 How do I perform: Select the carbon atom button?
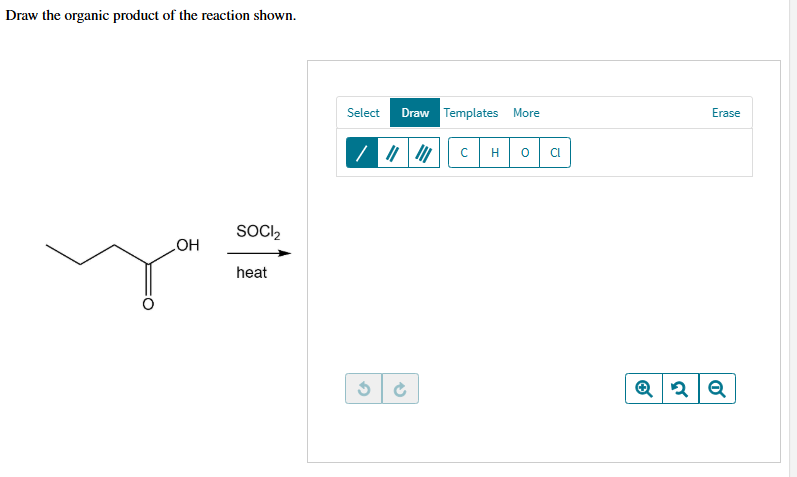point(465,153)
